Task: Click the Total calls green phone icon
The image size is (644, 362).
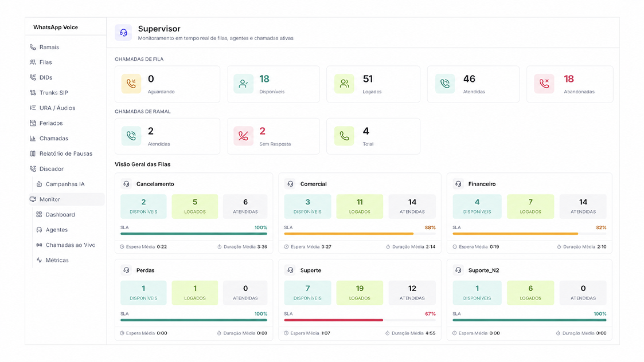Action: tap(344, 136)
